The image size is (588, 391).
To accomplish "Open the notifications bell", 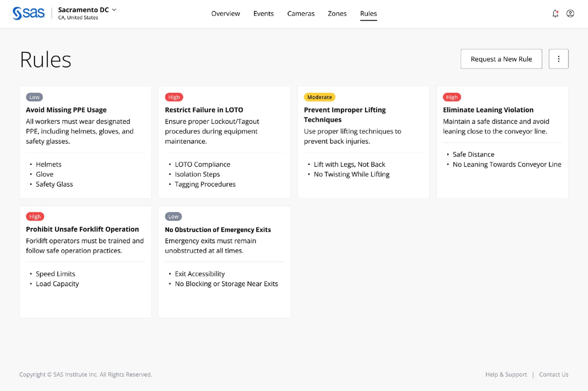I will click(555, 13).
